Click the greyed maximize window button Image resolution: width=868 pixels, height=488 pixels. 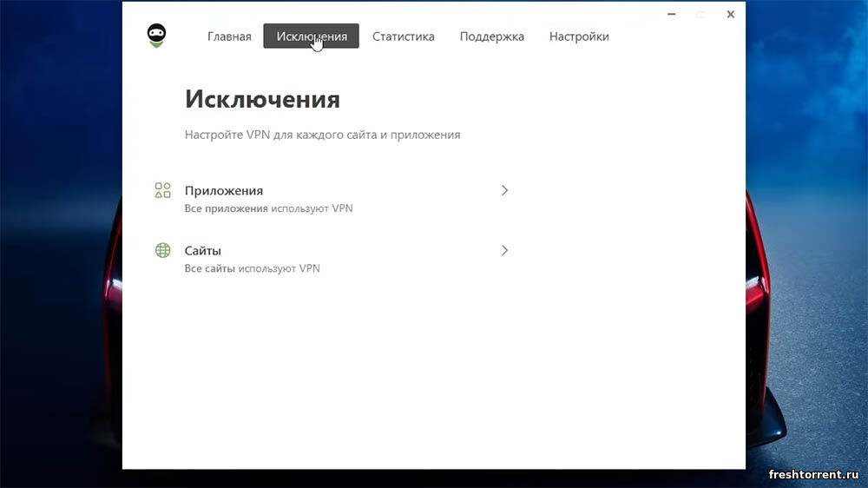(701, 14)
